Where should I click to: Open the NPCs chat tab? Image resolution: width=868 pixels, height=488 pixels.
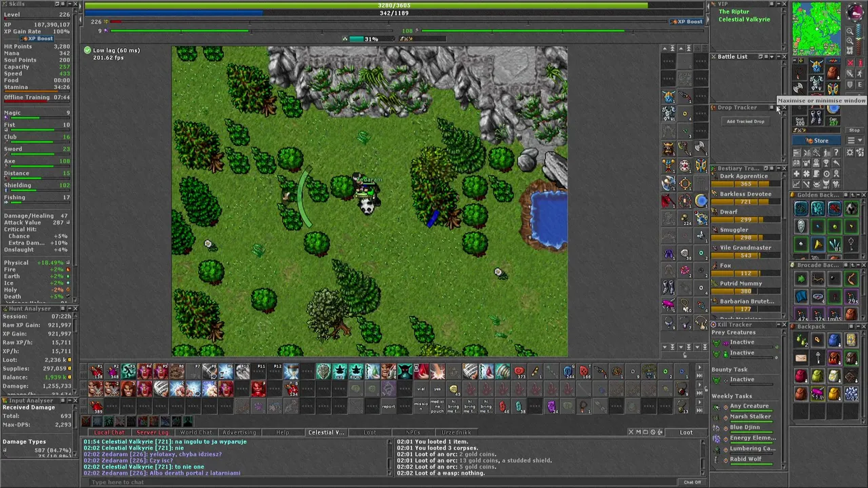pos(413,432)
